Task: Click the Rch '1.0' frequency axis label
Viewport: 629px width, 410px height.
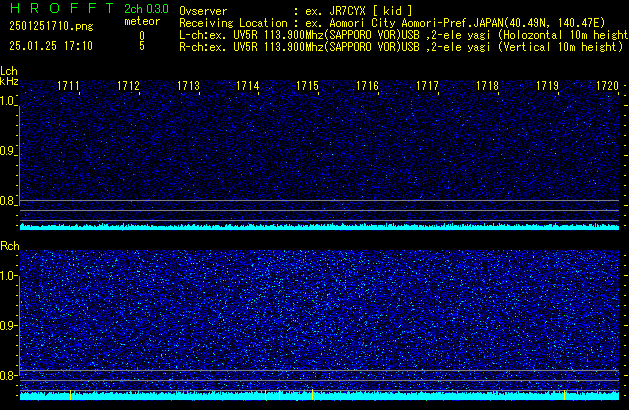Action: point(8,276)
